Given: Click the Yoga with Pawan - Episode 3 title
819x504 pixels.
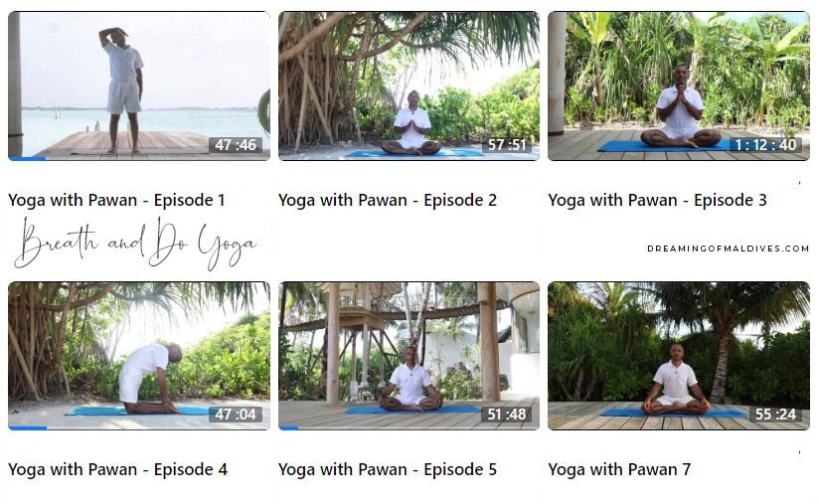Looking at the screenshot, I should tap(657, 200).
